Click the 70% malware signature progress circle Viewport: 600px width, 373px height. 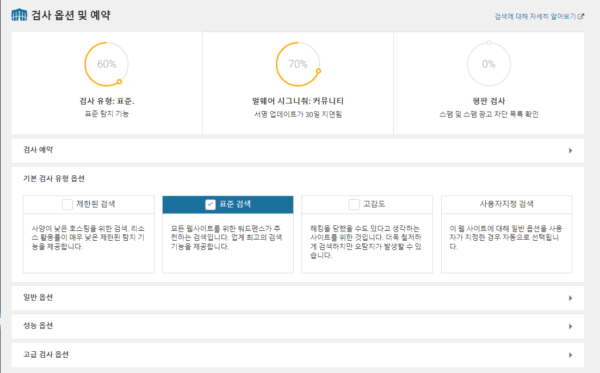click(x=298, y=64)
